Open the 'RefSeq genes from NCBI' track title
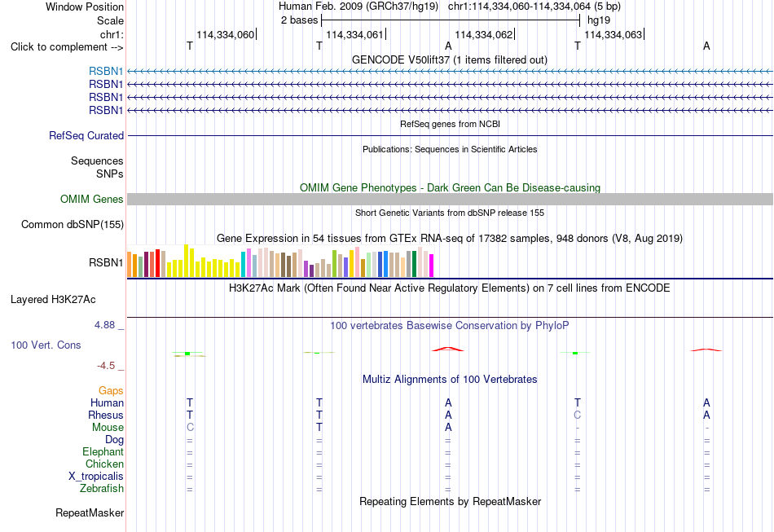 (x=450, y=124)
